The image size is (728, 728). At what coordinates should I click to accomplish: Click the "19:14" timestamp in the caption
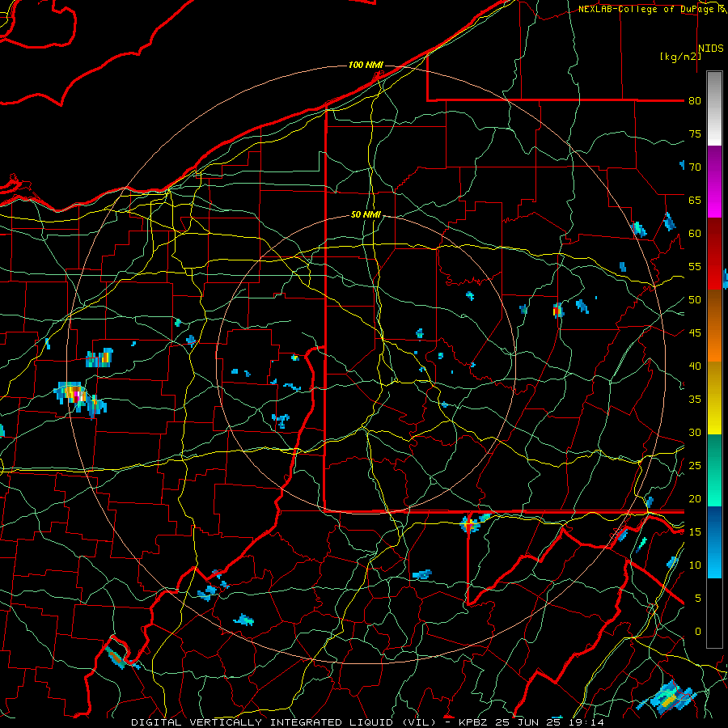(x=588, y=722)
